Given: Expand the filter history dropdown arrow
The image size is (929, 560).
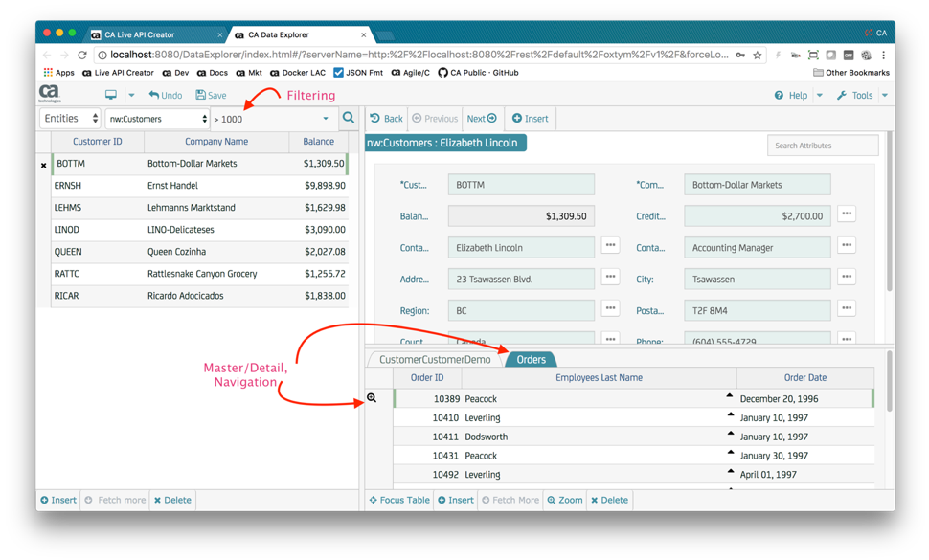Looking at the screenshot, I should [326, 119].
